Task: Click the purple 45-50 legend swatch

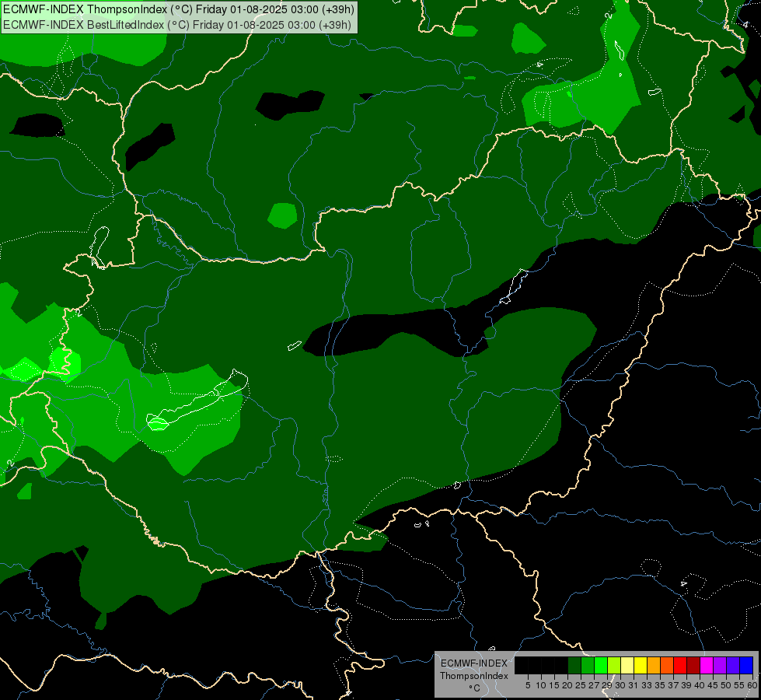Action: (x=720, y=666)
